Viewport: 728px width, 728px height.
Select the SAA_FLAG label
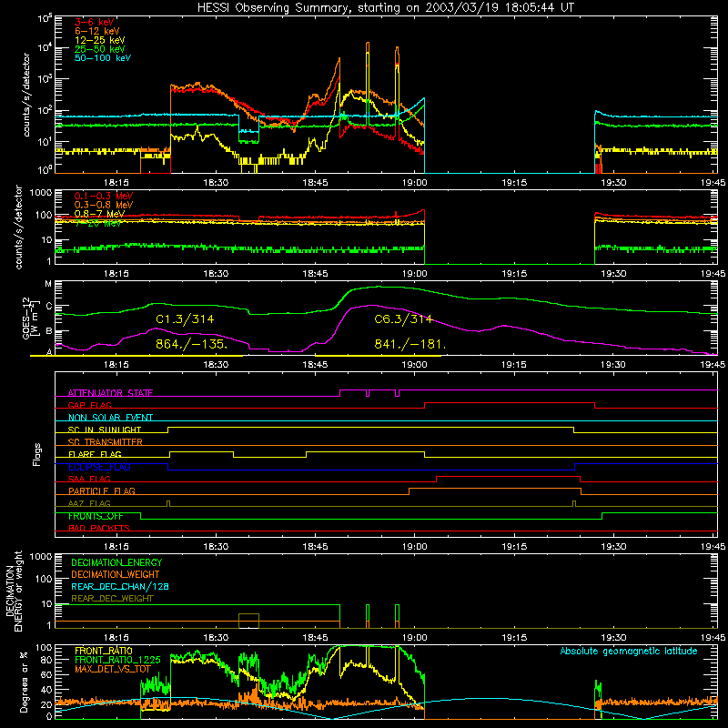coord(89,479)
